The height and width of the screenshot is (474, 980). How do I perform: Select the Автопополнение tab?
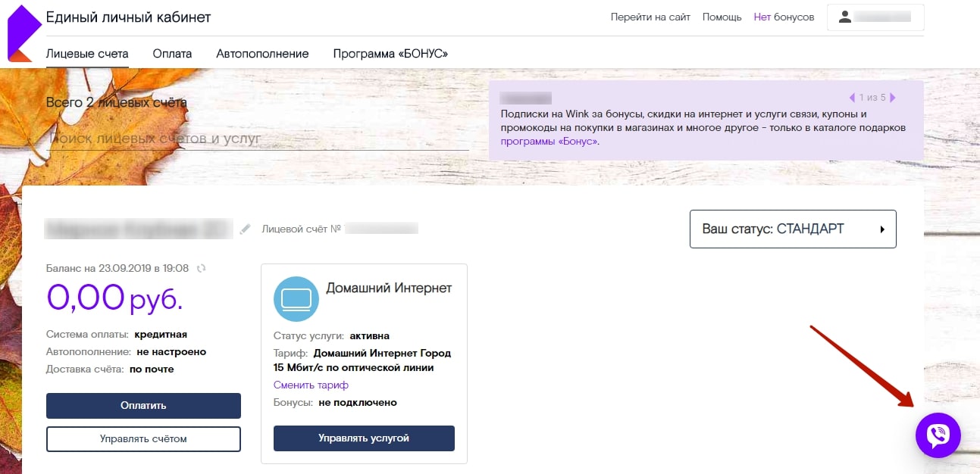262,54
